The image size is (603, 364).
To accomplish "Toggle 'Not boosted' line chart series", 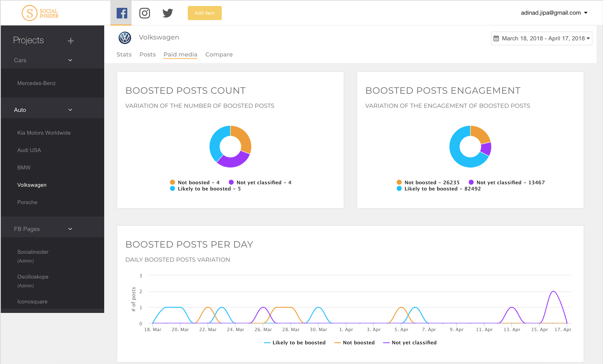I will pos(355,343).
